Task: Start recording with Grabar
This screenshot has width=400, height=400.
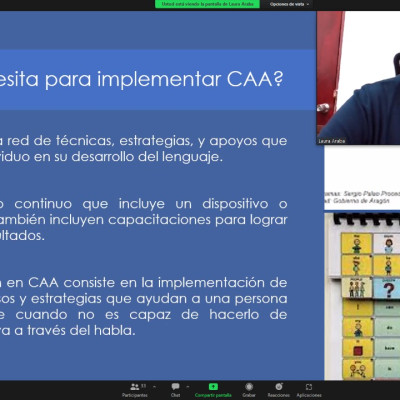Action: point(249,390)
